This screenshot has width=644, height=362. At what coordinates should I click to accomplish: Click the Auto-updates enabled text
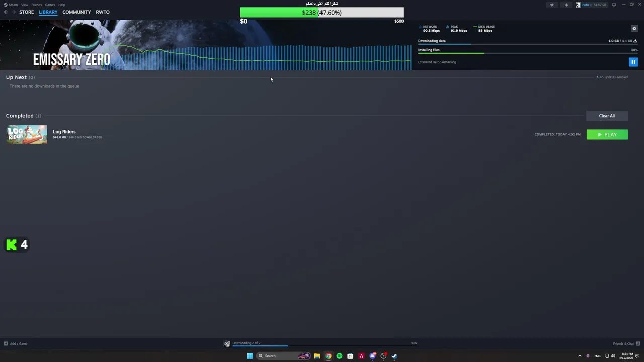612,77
